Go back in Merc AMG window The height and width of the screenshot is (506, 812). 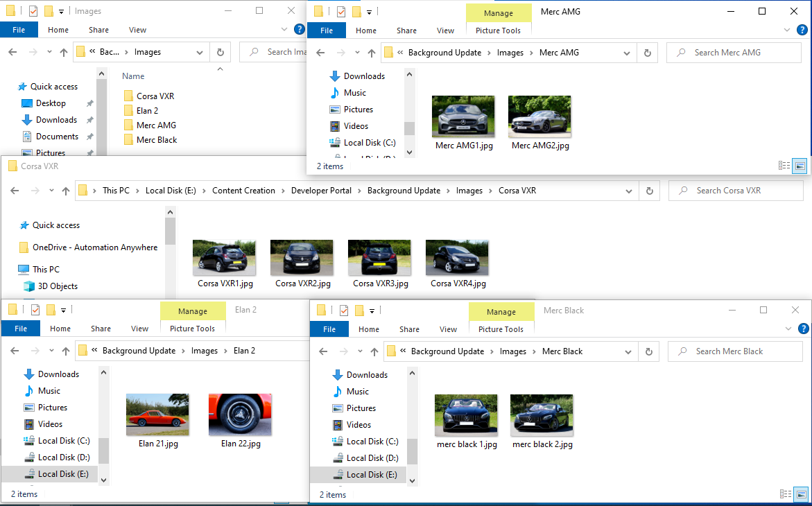click(320, 53)
